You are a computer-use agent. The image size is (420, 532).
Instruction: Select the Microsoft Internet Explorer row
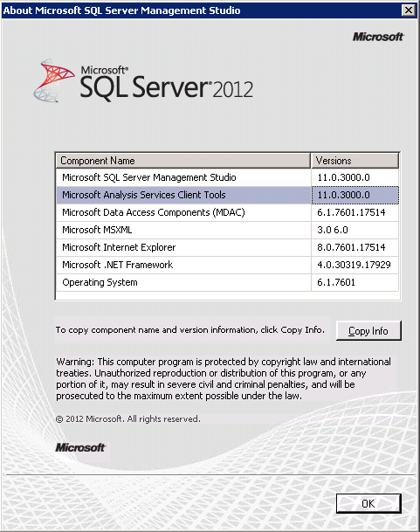coord(227,247)
